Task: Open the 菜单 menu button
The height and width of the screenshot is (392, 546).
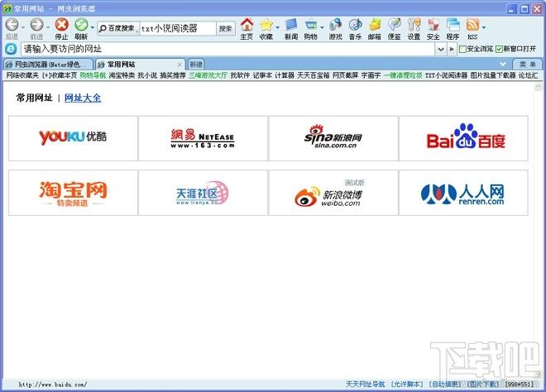Action: pyautogui.click(x=528, y=65)
